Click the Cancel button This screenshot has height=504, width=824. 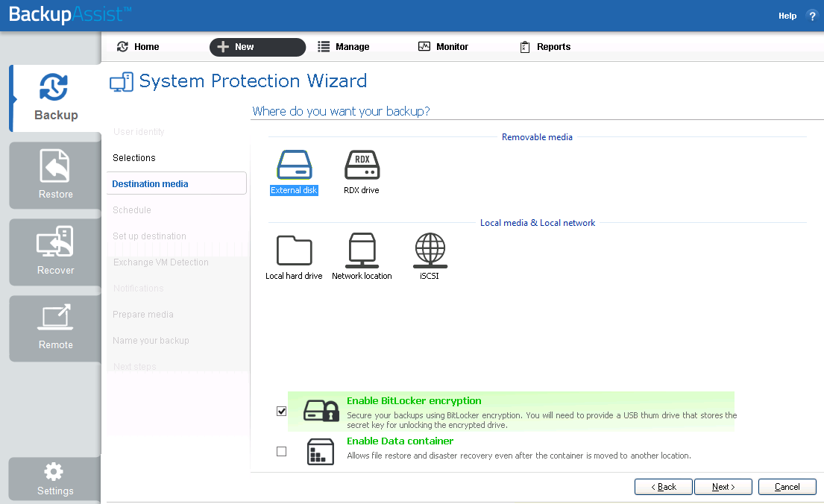click(x=787, y=487)
